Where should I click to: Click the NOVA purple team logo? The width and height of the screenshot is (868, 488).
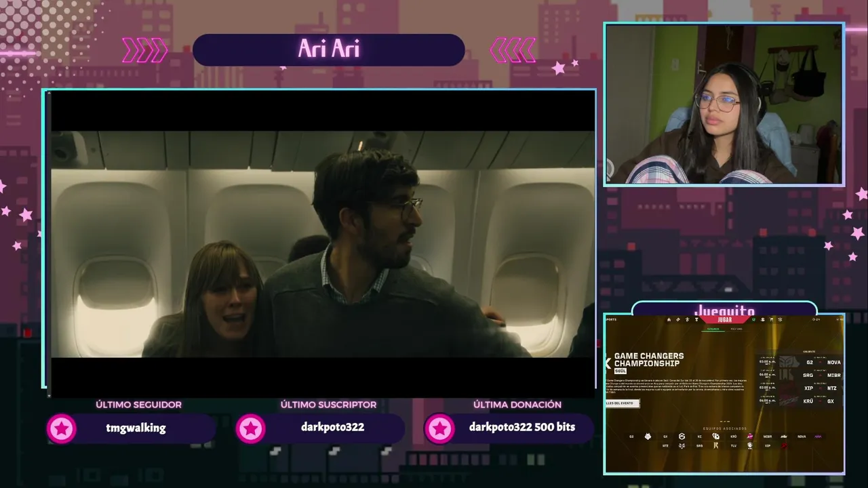click(x=818, y=436)
